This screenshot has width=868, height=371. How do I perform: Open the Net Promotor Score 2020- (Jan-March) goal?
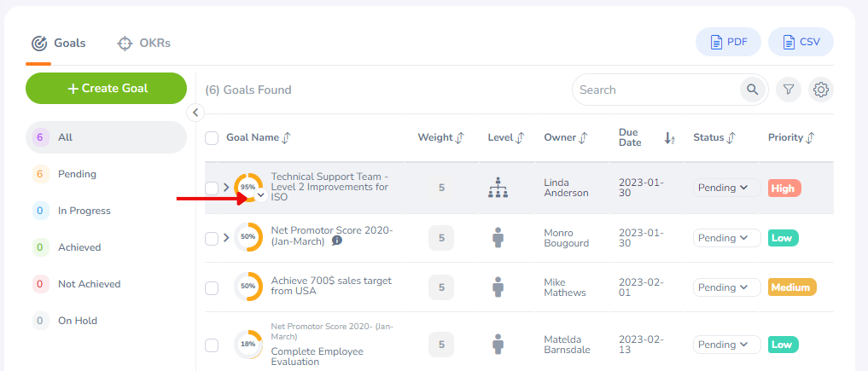point(332,236)
